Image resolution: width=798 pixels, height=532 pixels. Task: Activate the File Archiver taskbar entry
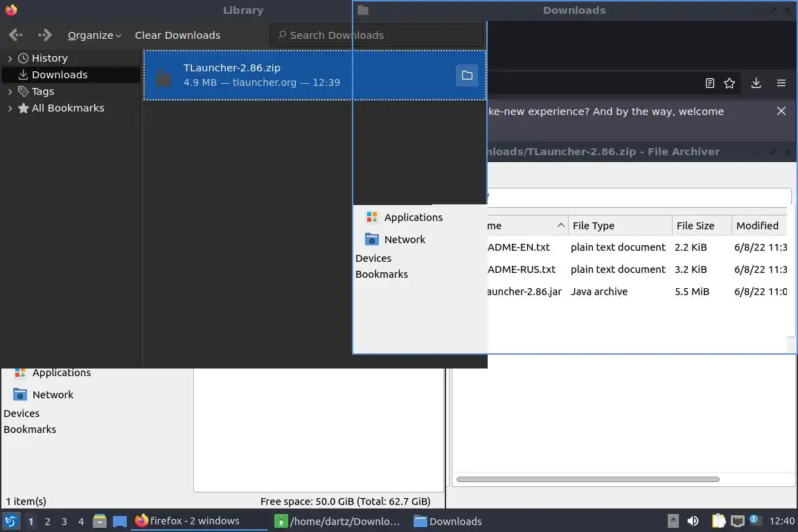tap(337, 521)
